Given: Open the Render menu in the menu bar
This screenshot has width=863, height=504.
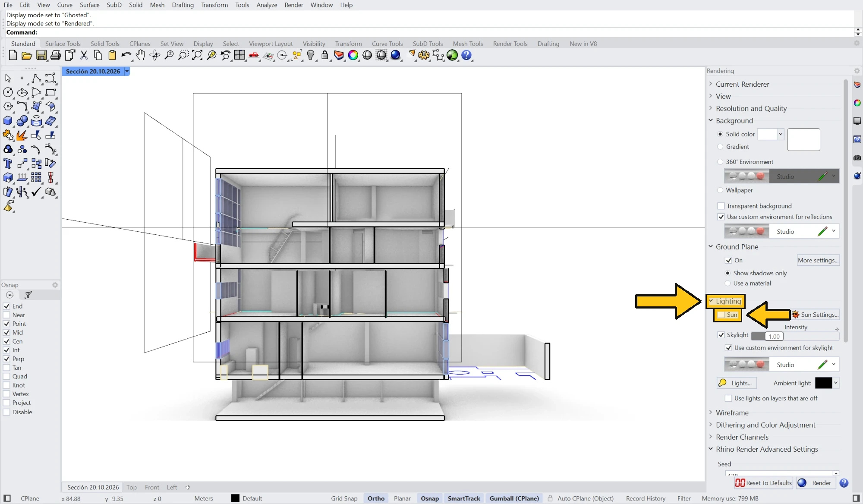Looking at the screenshot, I should (x=294, y=5).
